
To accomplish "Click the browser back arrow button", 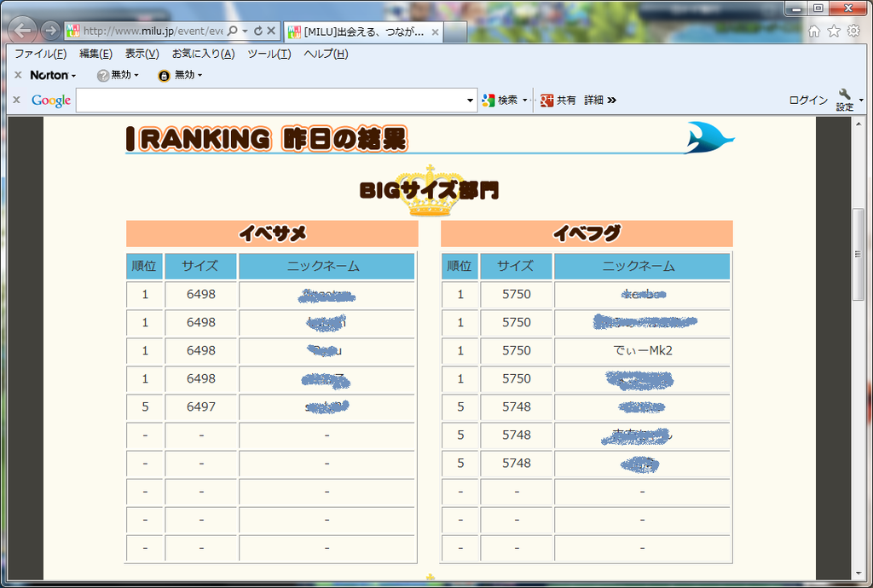I will coord(22,31).
